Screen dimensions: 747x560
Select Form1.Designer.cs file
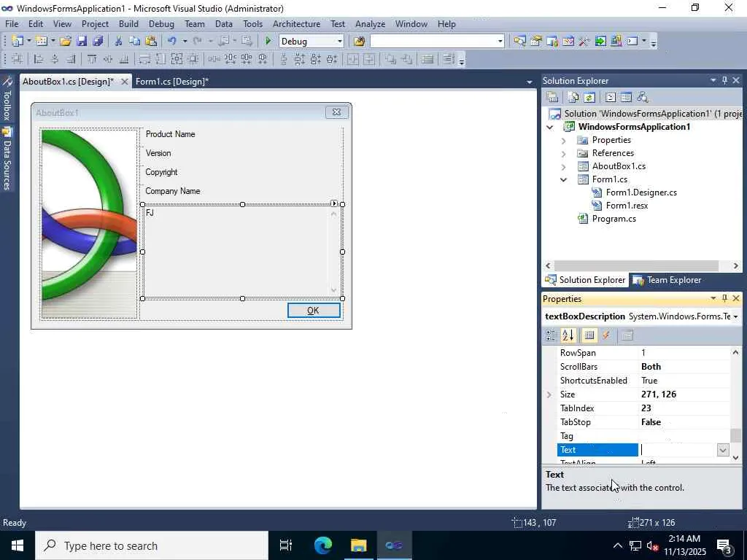point(641,192)
